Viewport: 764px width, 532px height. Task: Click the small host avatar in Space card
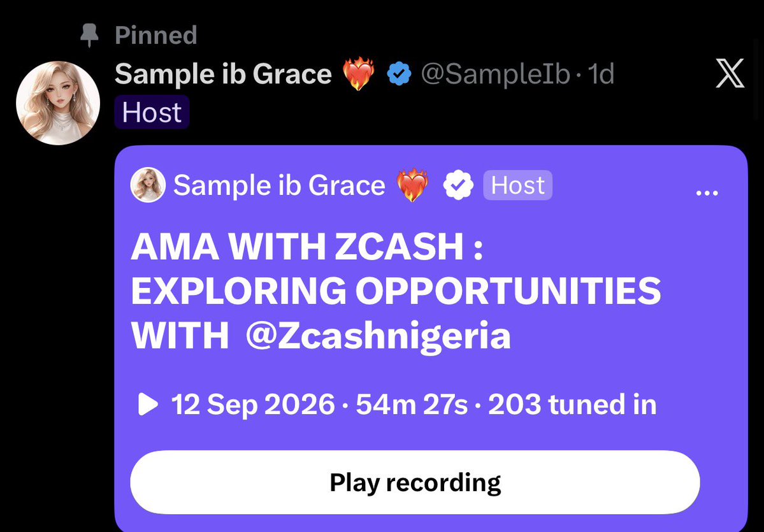[148, 185]
